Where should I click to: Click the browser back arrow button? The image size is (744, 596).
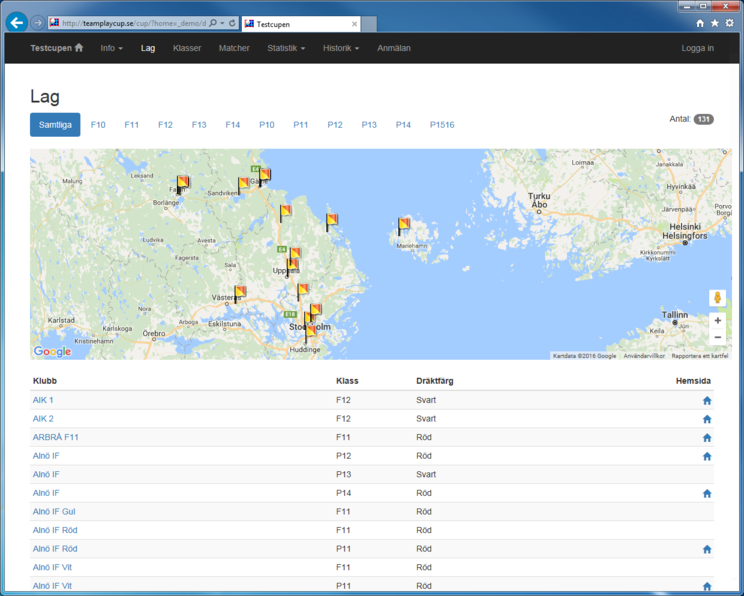[17, 22]
